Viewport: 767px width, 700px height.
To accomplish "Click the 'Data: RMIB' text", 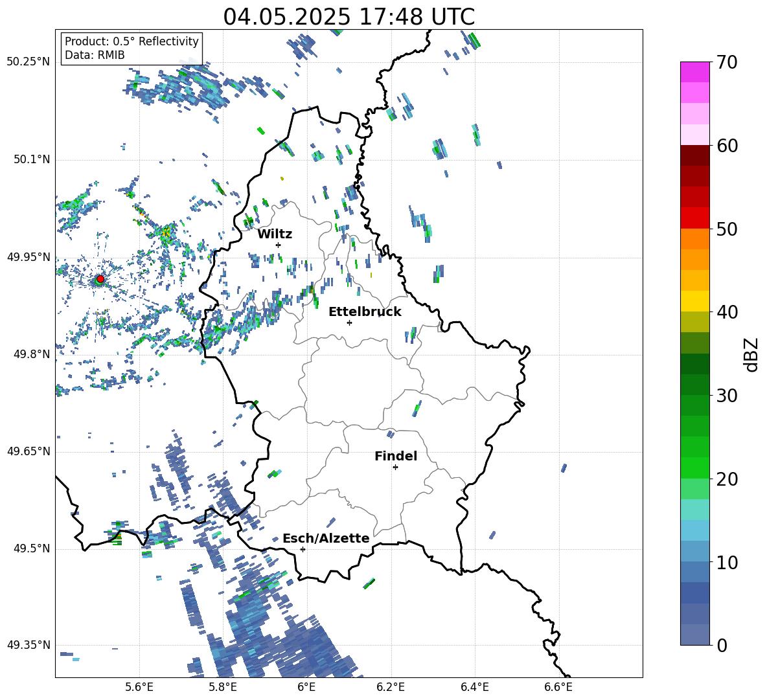I will click(95, 55).
